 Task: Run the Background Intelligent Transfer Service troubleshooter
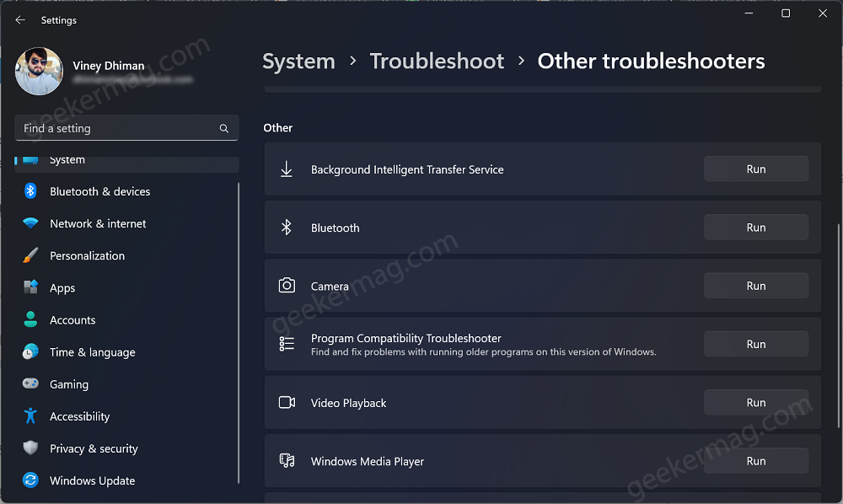[756, 169]
